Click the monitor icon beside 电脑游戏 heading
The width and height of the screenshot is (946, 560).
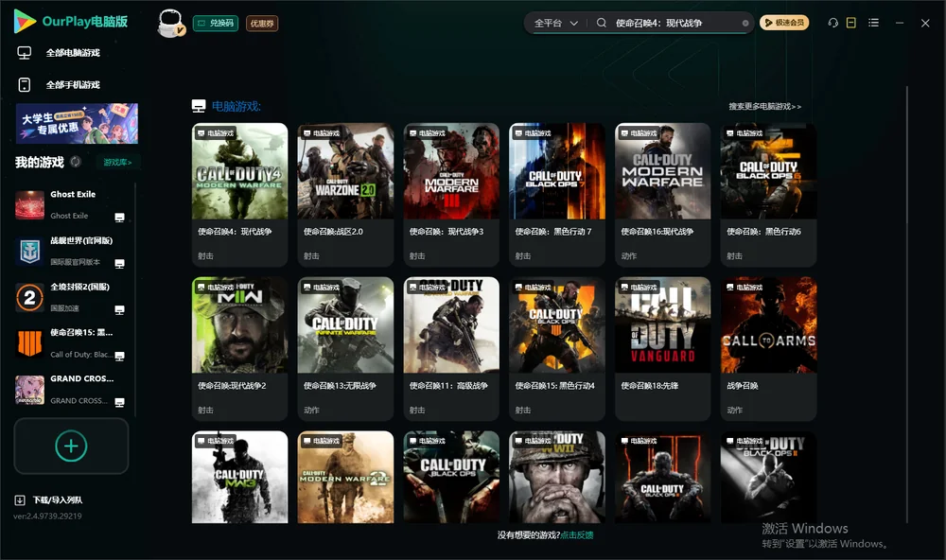(x=199, y=106)
